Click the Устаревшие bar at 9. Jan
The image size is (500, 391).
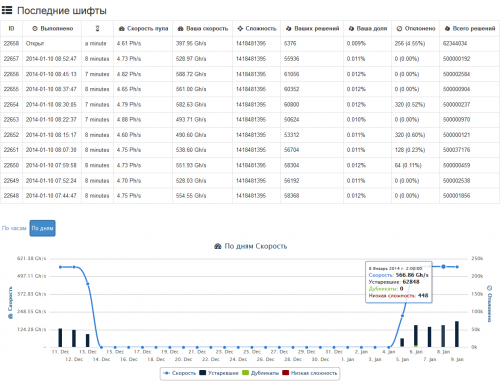(x=457, y=334)
